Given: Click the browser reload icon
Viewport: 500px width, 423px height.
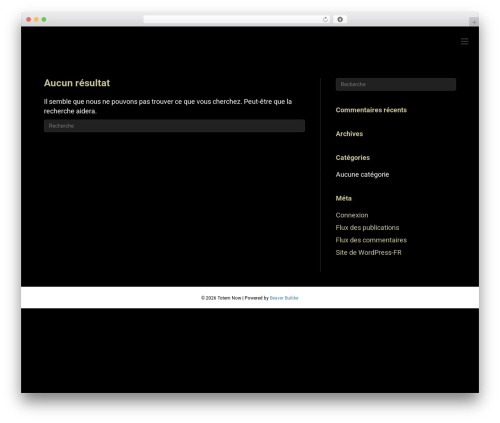Looking at the screenshot, I should (325, 19).
